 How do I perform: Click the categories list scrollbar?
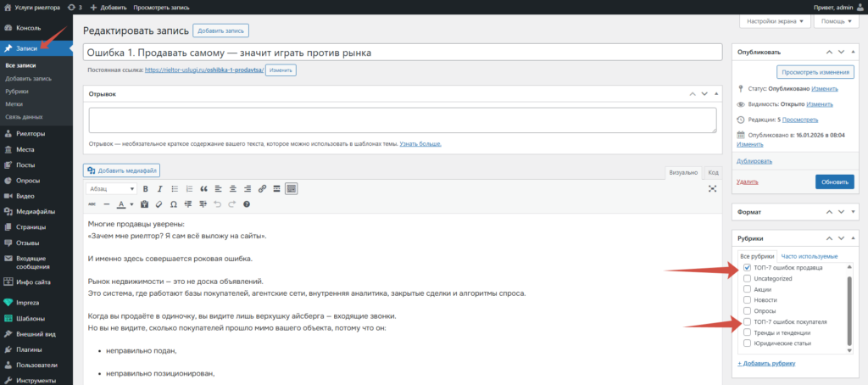point(849,310)
